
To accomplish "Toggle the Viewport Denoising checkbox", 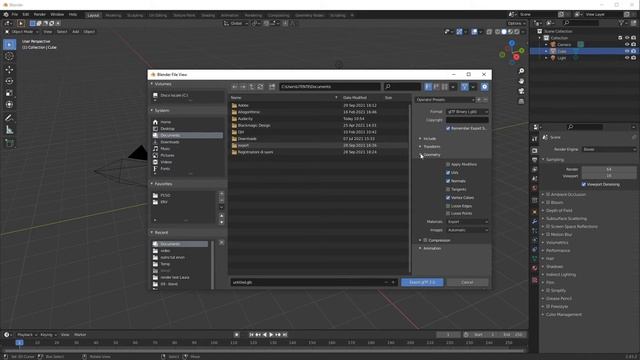I will (584, 184).
